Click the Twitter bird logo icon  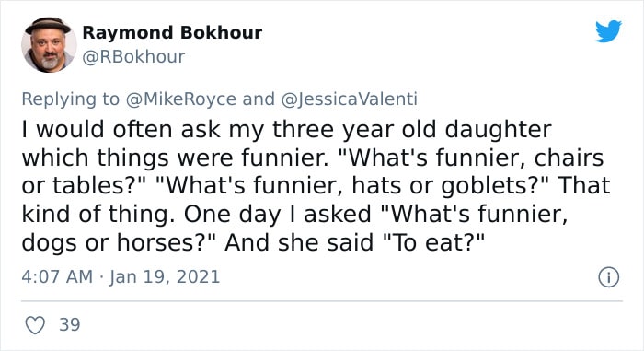coord(608,31)
